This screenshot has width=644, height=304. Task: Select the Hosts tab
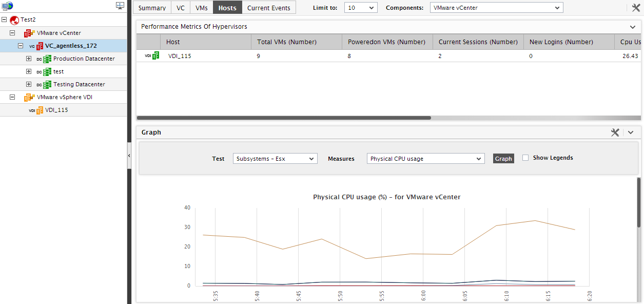[227, 8]
